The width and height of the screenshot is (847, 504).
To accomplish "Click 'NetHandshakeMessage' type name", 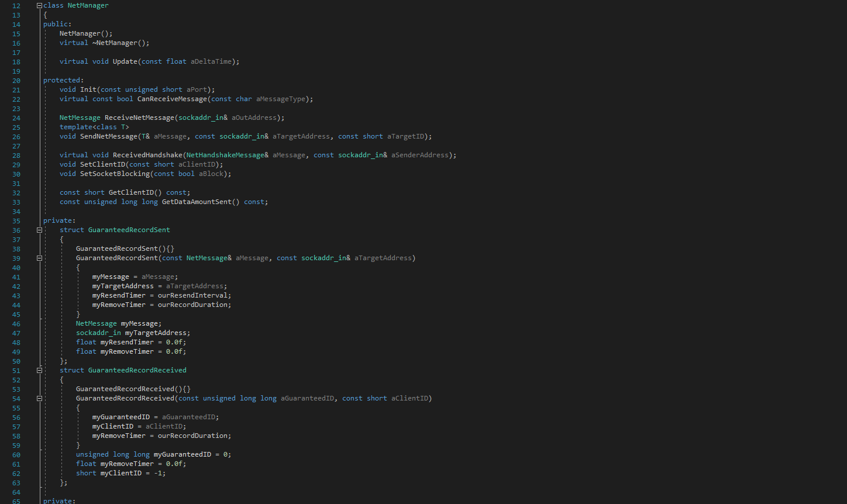I will (225, 155).
